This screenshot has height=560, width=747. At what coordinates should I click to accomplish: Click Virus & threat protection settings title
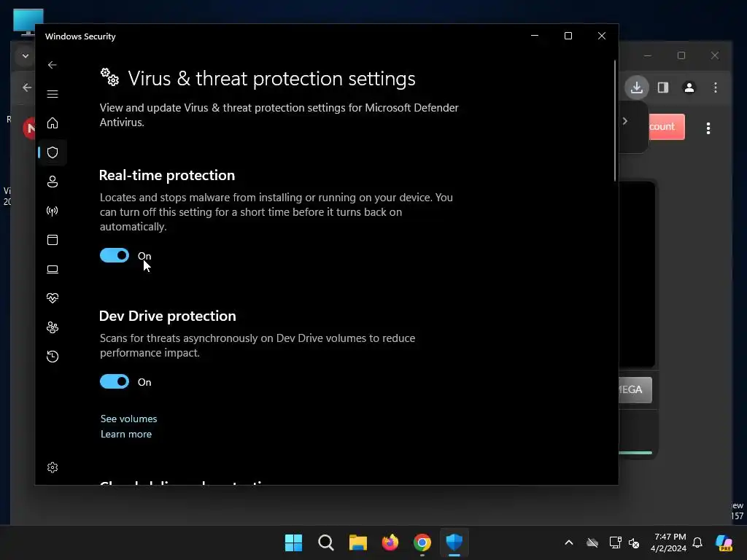(271, 79)
